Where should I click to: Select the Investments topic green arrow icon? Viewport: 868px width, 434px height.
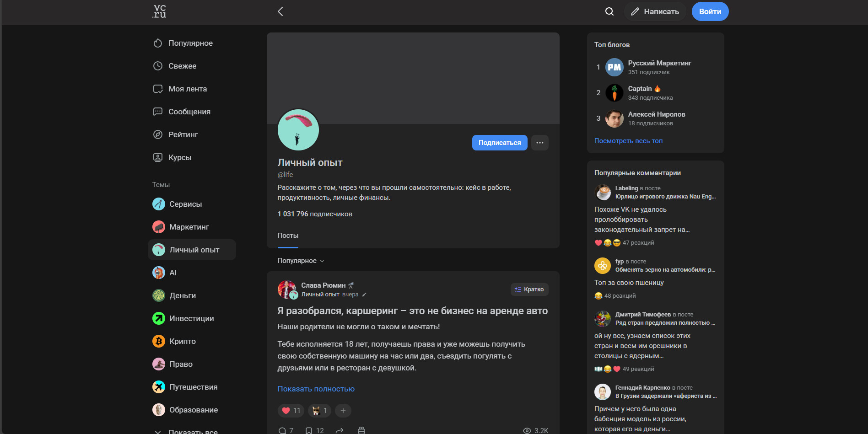159,318
